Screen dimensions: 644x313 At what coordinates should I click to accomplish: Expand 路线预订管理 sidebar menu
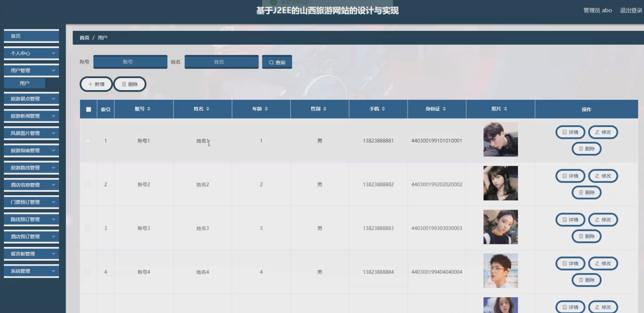point(31,220)
